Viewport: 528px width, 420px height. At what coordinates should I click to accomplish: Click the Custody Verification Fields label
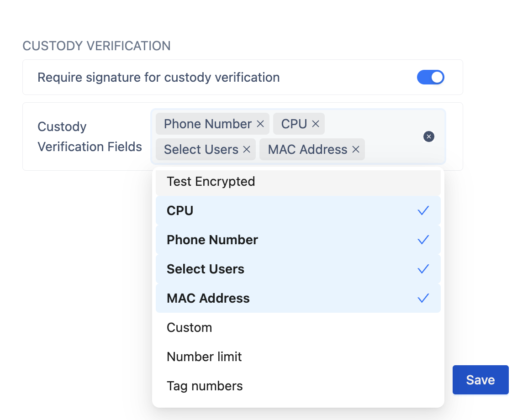90,136
